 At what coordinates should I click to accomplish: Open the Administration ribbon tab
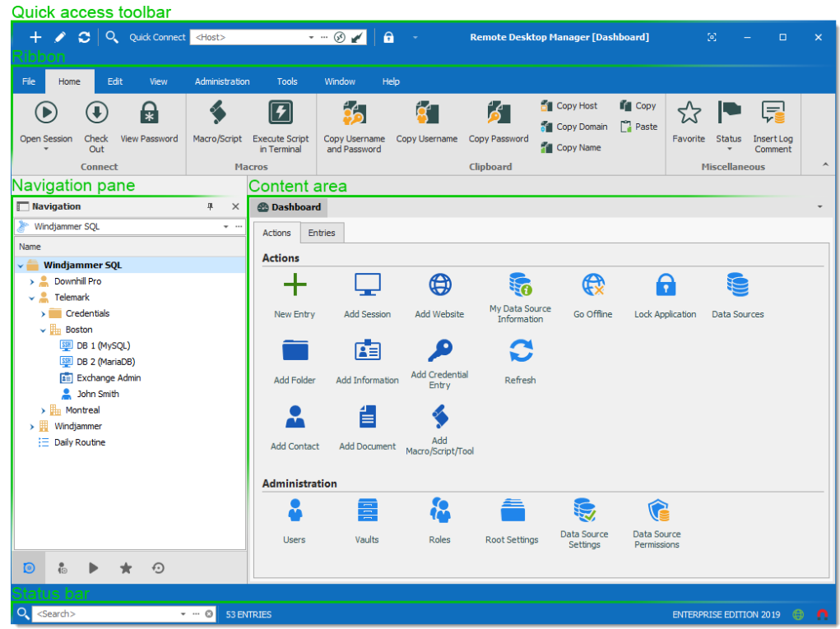(x=222, y=81)
